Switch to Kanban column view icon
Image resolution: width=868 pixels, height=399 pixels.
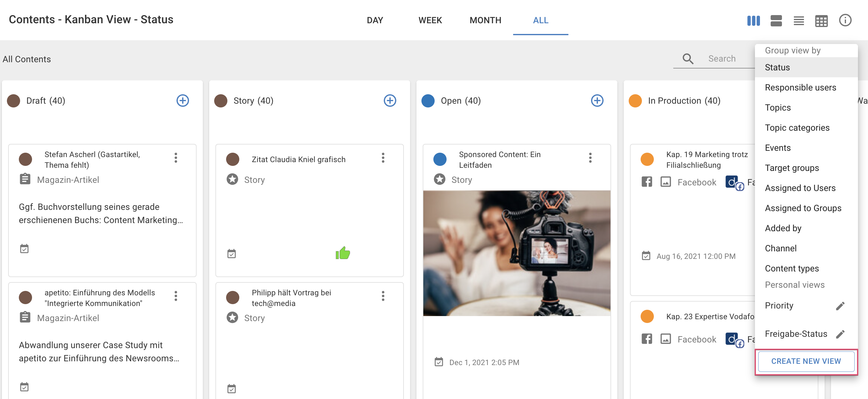[x=753, y=20]
